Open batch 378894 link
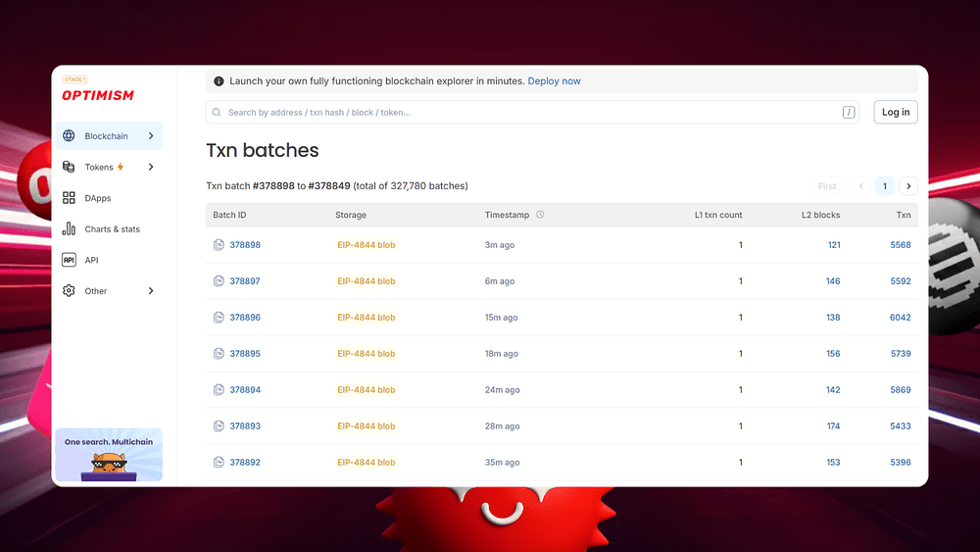Screen dimensions: 980x552 point(245,390)
